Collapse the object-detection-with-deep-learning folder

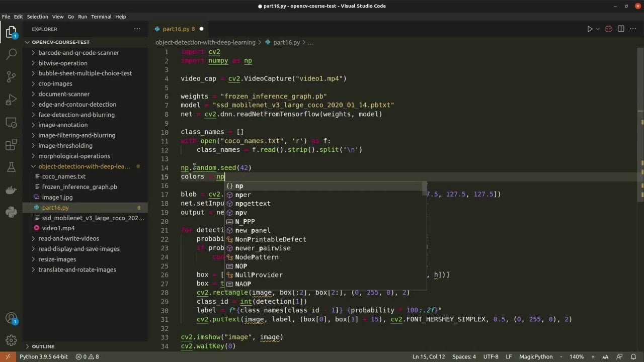84,166
